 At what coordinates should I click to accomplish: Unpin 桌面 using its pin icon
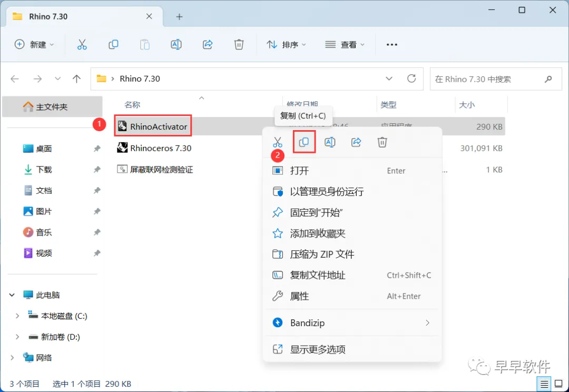coord(97,149)
